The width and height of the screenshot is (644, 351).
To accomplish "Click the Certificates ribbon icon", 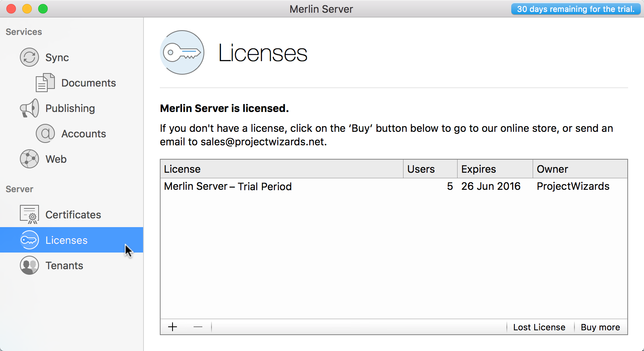I will click(29, 214).
